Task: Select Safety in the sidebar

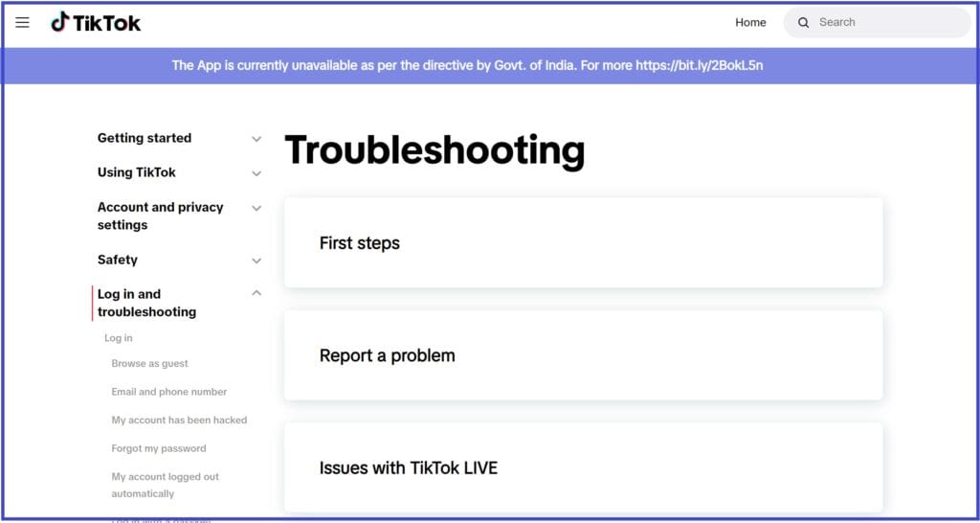Action: [118, 260]
